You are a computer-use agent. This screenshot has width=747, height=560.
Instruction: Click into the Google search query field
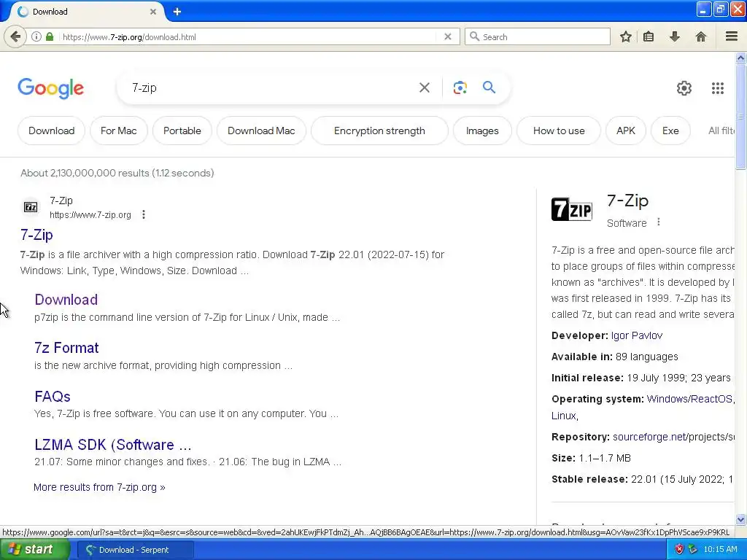pos(271,87)
